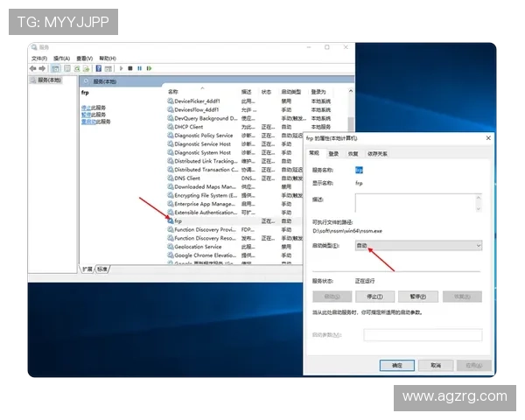Screen dimensions: 525x420
Task: Click the Start Service play icon
Action: 120,68
